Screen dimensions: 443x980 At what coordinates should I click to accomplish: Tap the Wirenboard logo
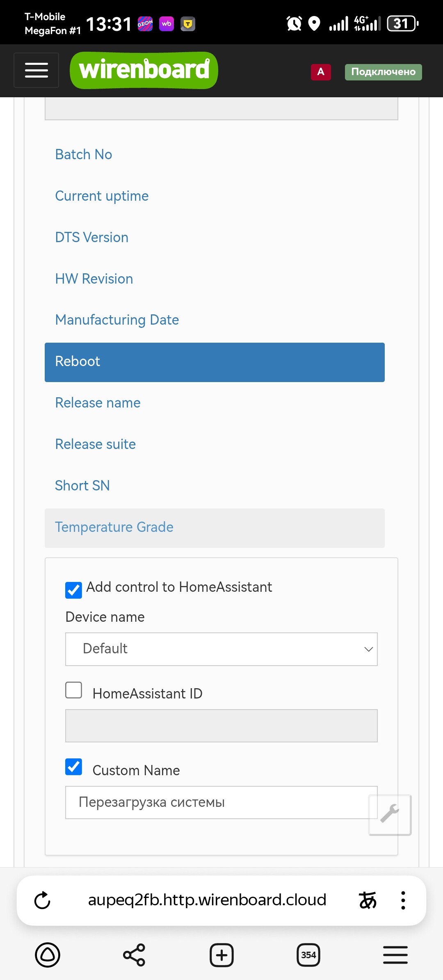[x=144, y=70]
